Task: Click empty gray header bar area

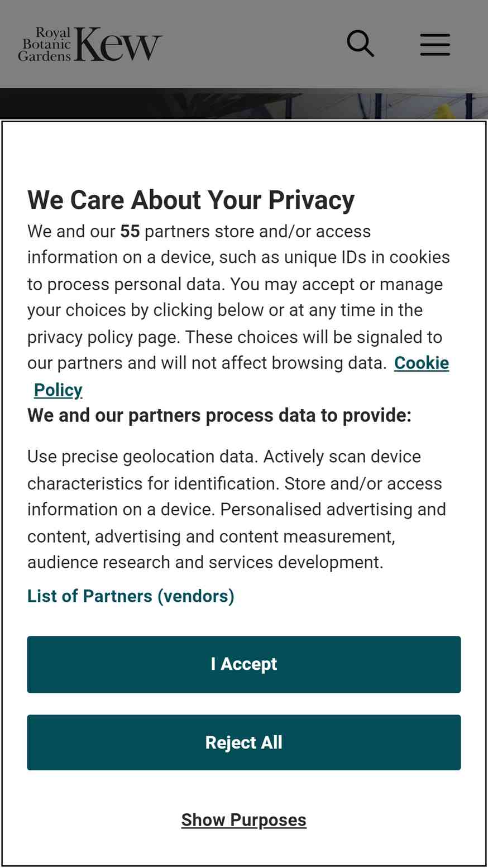Action: [x=251, y=44]
